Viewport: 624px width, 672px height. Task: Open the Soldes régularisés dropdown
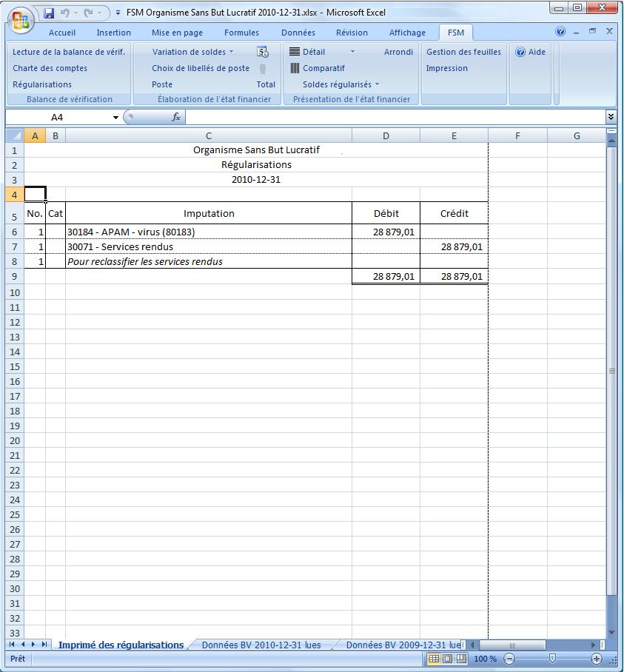(x=377, y=84)
